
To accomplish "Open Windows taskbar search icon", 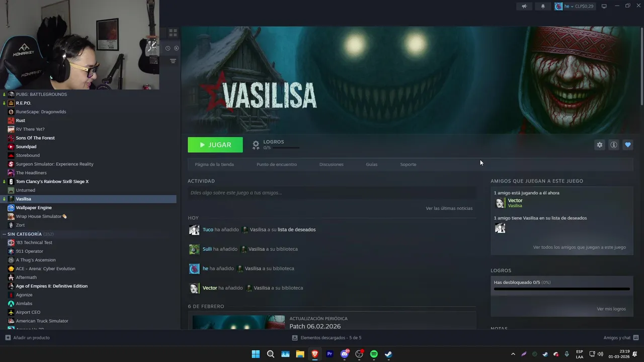I will click(271, 354).
